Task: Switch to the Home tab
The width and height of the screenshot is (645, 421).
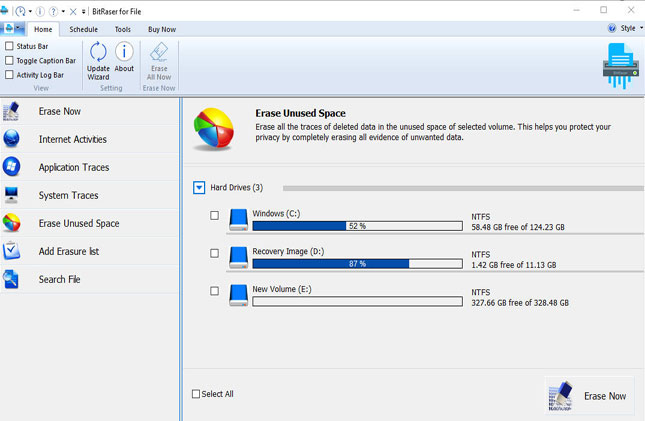Action: pos(43,29)
